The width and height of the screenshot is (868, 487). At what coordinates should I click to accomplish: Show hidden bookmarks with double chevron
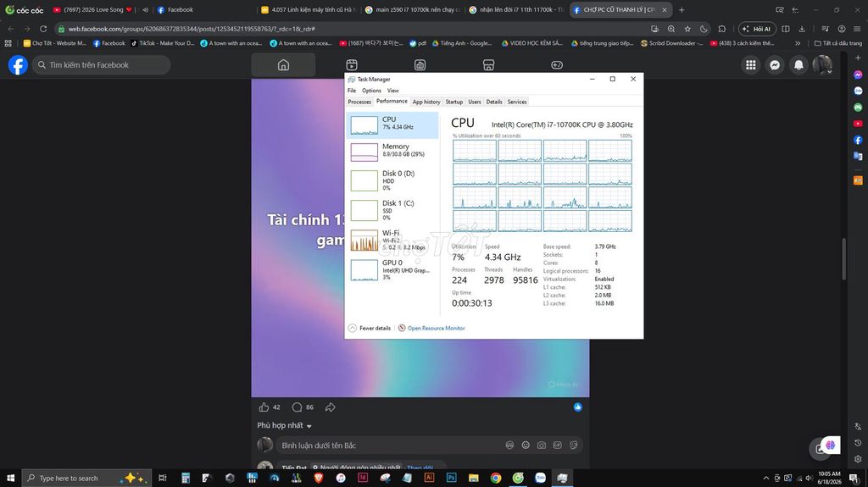(798, 43)
